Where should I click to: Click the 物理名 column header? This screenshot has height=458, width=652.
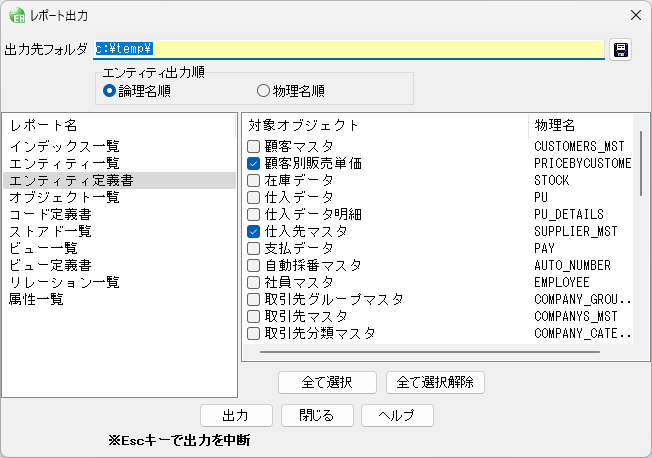pyautogui.click(x=581, y=125)
